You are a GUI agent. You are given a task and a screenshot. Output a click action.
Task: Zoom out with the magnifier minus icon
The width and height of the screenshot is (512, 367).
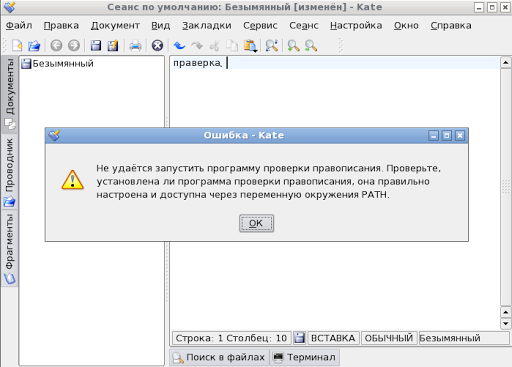311,45
